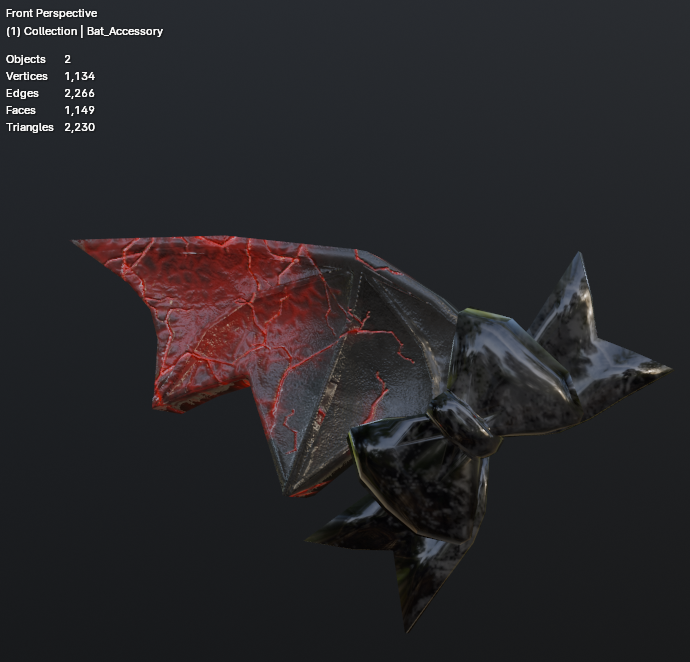Click the Faces label in overlay
The image size is (690, 662).
[21, 110]
